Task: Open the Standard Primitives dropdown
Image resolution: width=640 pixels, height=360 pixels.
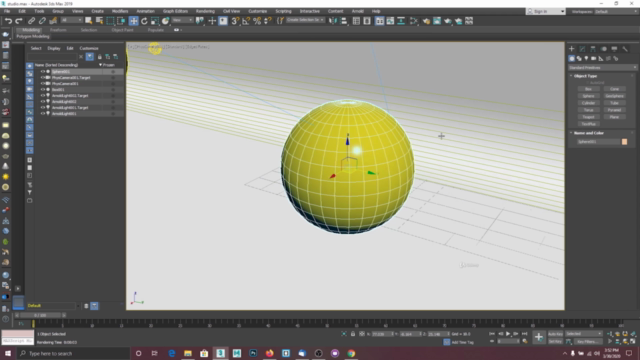Action: [x=602, y=67]
